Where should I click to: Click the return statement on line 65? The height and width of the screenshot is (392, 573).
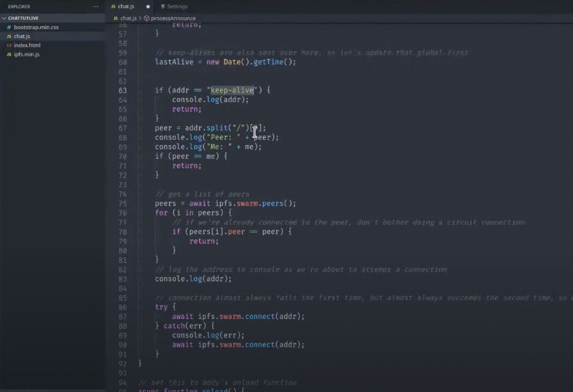(187, 109)
